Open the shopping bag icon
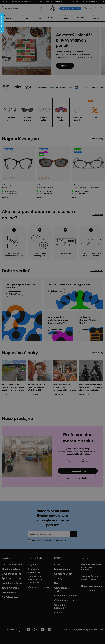Viewport: 105px width, 644px height. click(x=102, y=8)
